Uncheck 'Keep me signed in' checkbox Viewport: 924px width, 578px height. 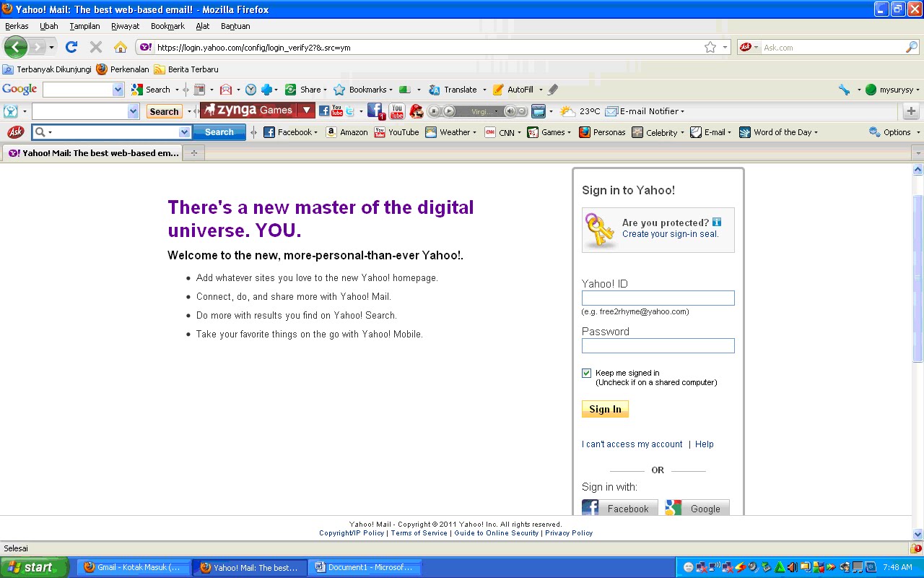[586, 373]
